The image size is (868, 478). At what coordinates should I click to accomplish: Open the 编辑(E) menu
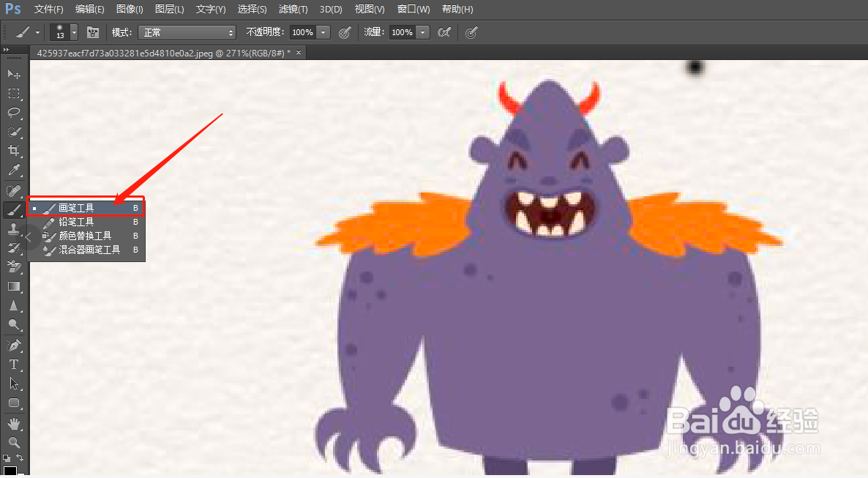90,10
